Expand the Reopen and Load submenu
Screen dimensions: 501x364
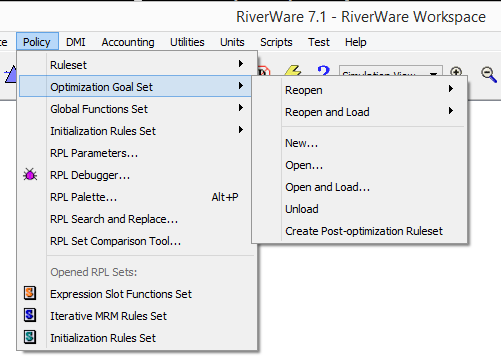(x=359, y=112)
